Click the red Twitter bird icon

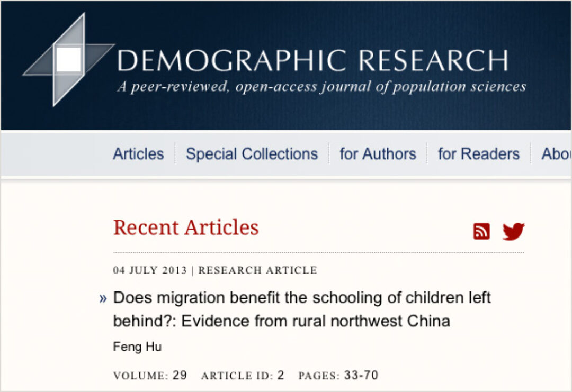(513, 231)
